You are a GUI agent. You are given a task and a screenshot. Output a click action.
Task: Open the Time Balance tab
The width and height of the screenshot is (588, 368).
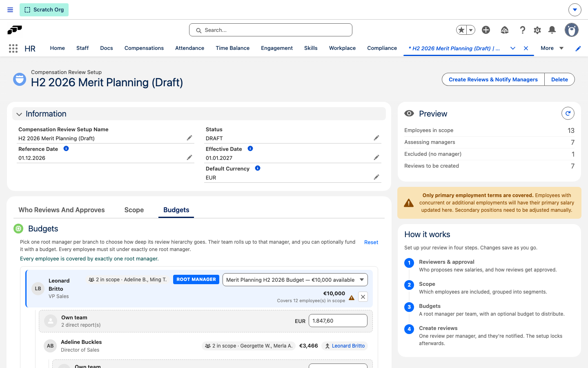(x=233, y=48)
